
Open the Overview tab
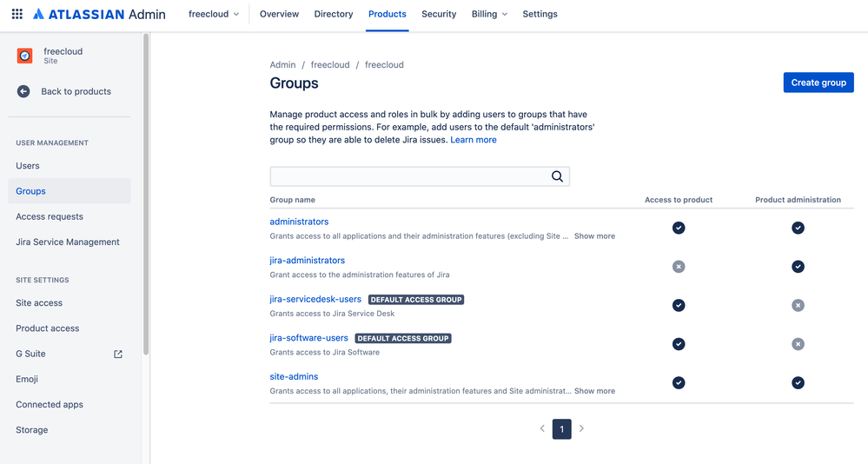click(x=279, y=14)
